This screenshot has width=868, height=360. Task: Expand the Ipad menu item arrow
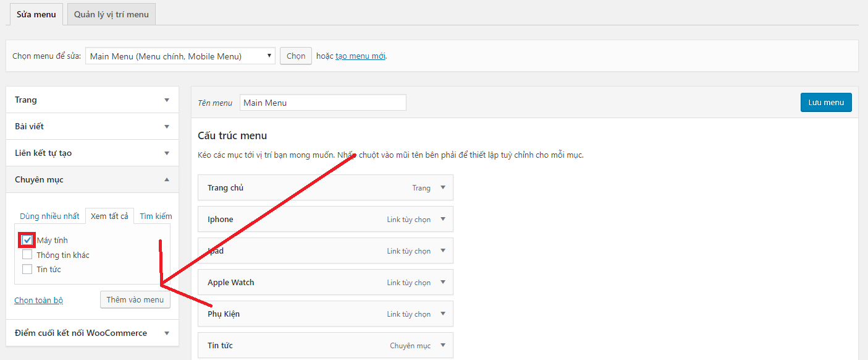[x=442, y=251]
